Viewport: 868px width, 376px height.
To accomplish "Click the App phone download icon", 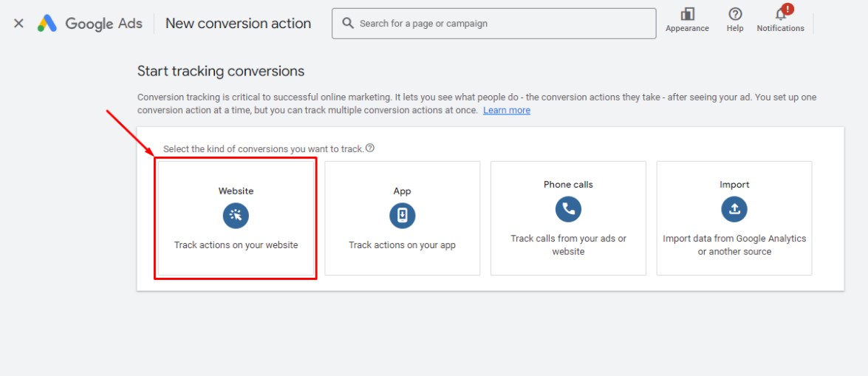I will tap(402, 216).
